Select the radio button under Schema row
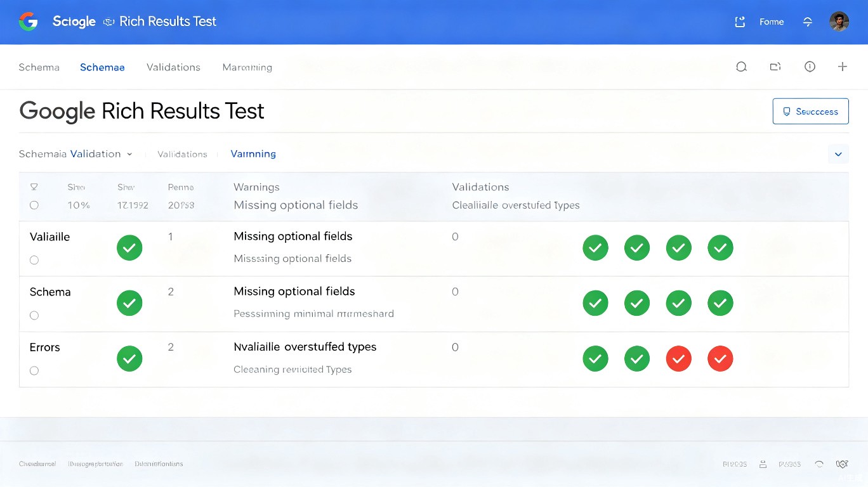The height and width of the screenshot is (487, 868). 34,315
